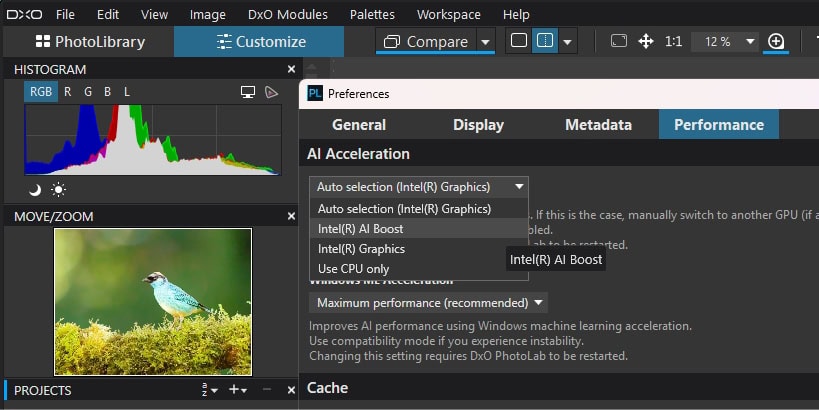Choose Intel(R) AI Boost option
This screenshot has width=819, height=410.
pos(419,229)
